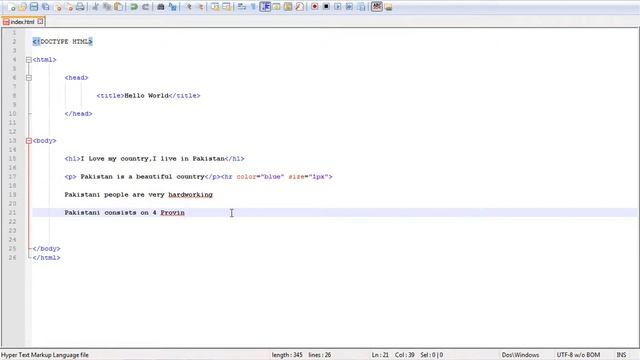
Task: Click 'Hyper Text Markup Language file' in status bar
Action: click(45, 355)
